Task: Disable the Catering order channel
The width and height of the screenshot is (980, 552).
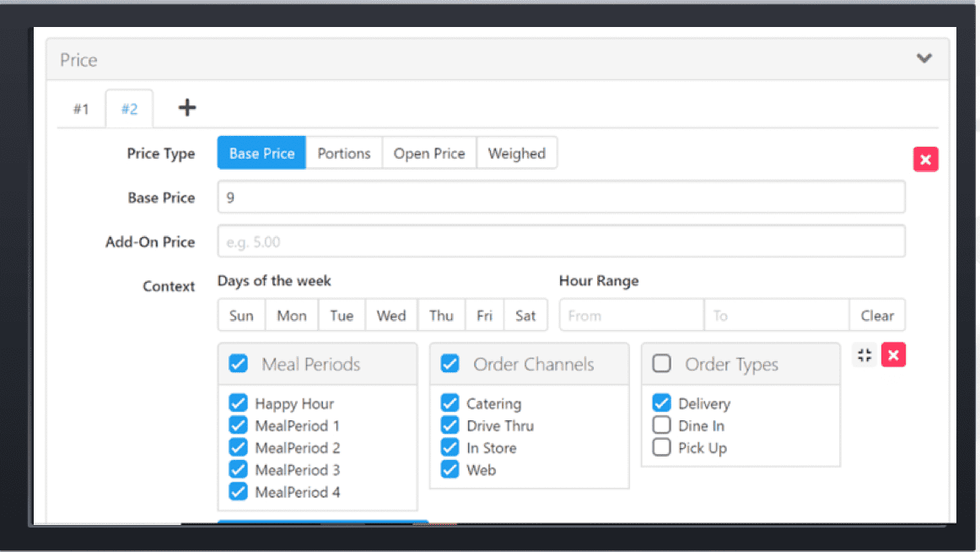Action: [450, 403]
